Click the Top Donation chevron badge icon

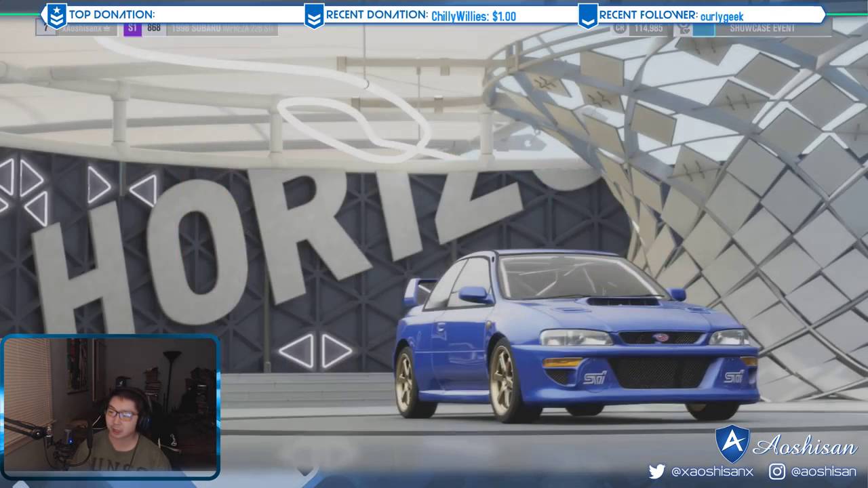[57, 15]
